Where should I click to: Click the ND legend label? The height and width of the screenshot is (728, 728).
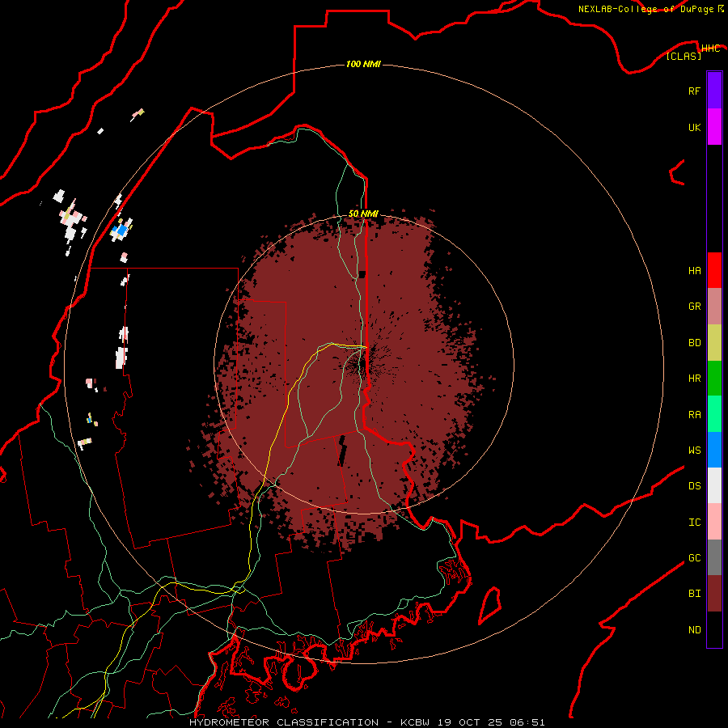point(694,630)
